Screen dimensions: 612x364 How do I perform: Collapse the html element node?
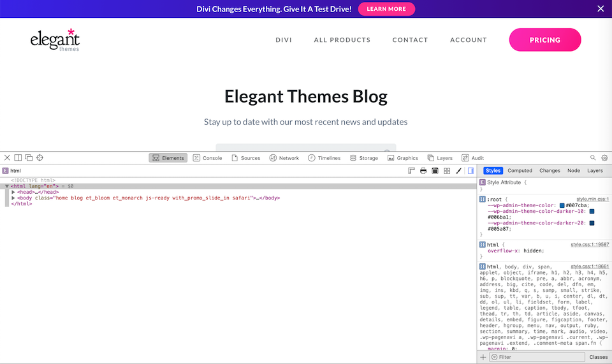tap(7, 186)
